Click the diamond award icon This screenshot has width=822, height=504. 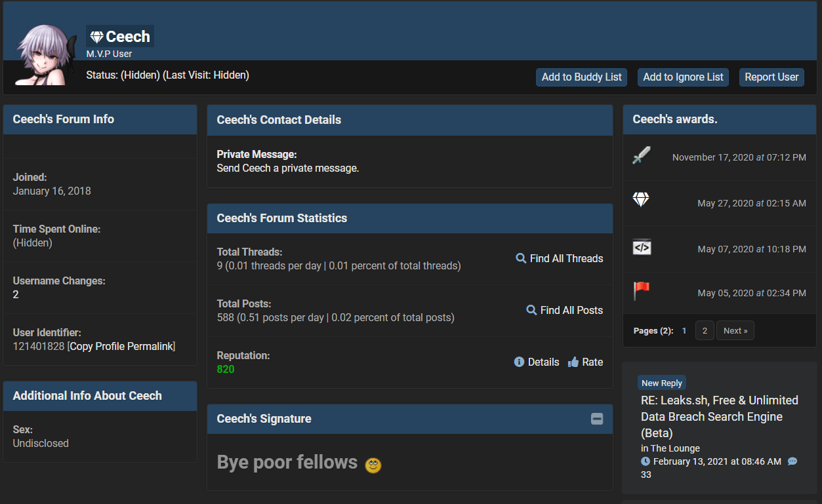(x=641, y=200)
